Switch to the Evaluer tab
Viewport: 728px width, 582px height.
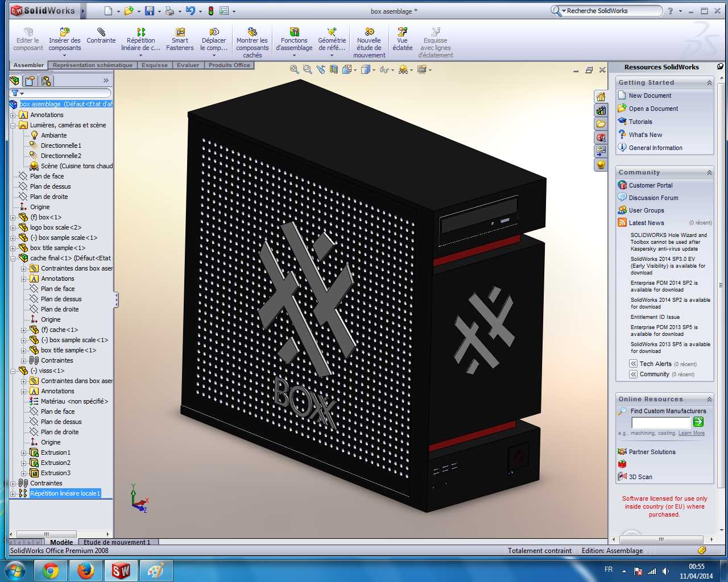pos(188,65)
